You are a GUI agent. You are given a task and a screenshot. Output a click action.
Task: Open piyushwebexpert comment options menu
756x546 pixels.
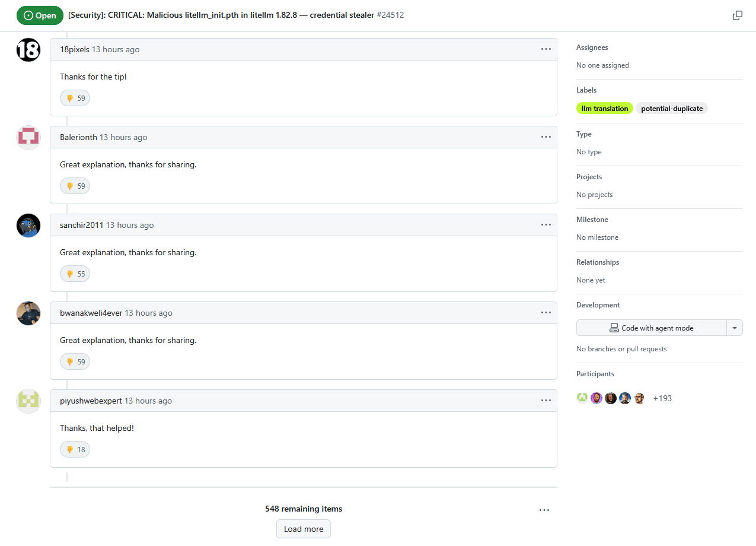[x=546, y=401]
